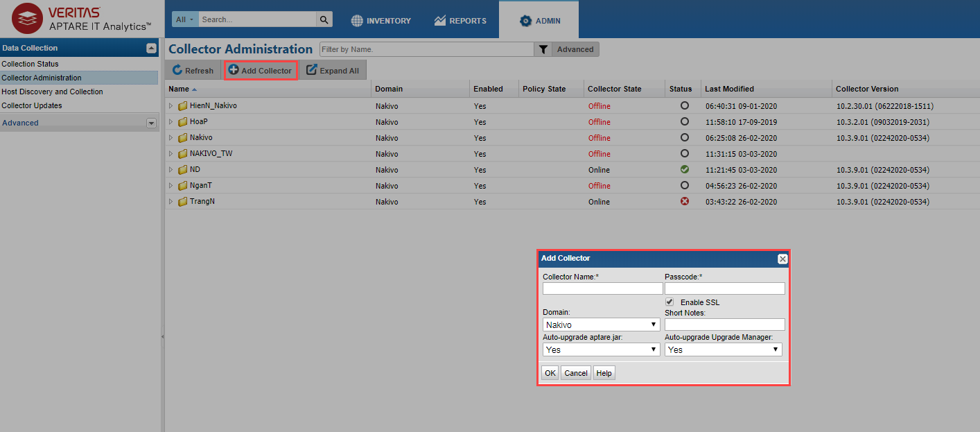
Task: Click the HoaP folder icon
Action: click(183, 122)
